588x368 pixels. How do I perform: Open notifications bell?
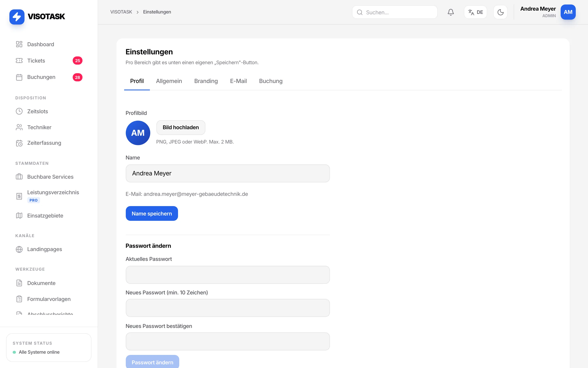pos(451,12)
